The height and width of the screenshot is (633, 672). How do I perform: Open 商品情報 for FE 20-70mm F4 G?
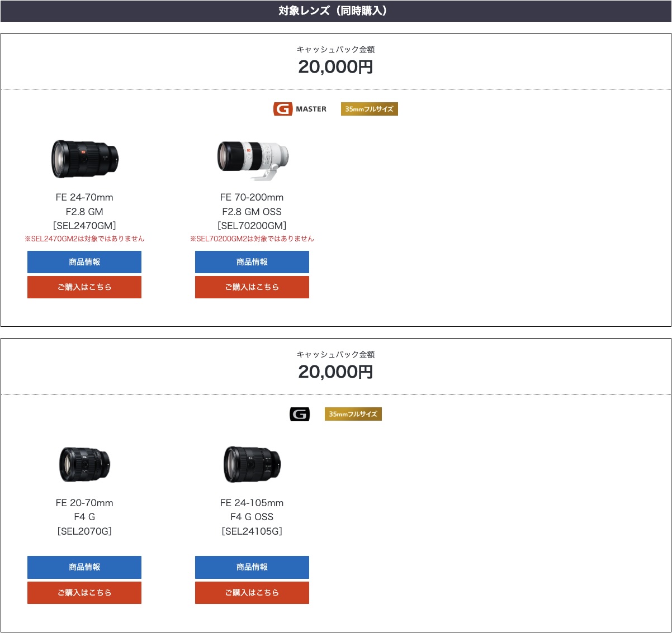84,567
